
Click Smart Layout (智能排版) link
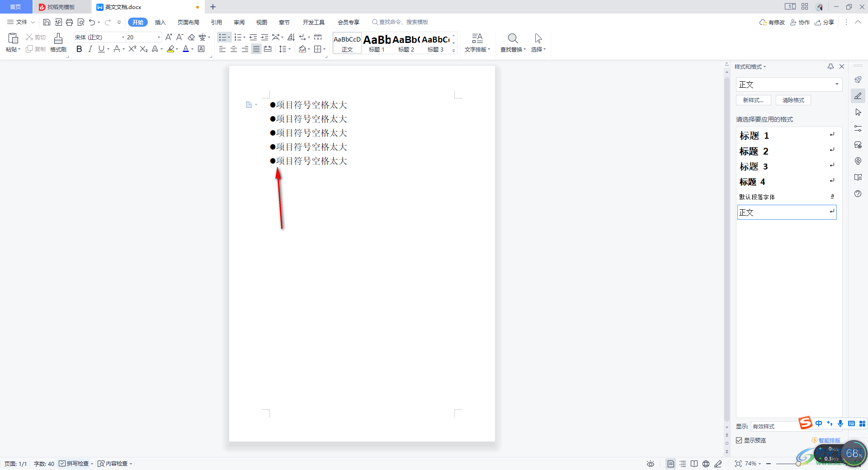(x=826, y=440)
